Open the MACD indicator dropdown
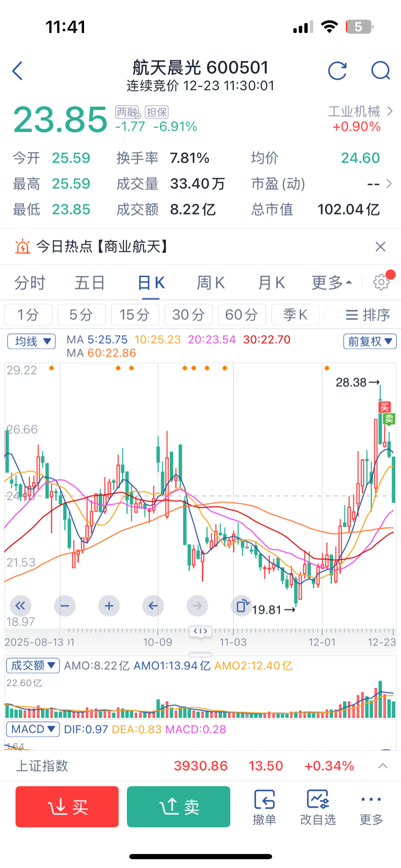401x868 pixels. coord(33,729)
